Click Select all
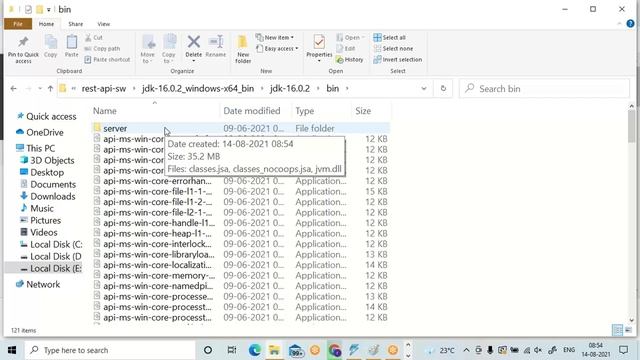This screenshot has width=640, height=360. coord(389,38)
